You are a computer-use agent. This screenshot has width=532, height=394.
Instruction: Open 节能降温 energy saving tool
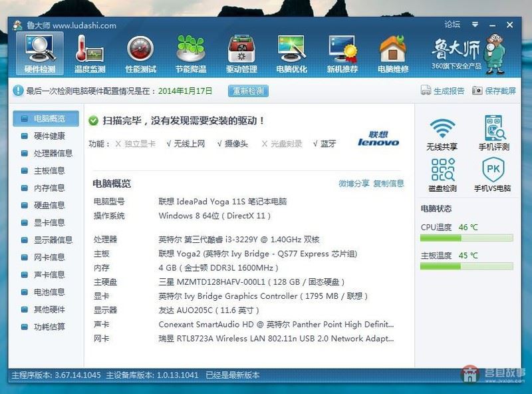191,54
